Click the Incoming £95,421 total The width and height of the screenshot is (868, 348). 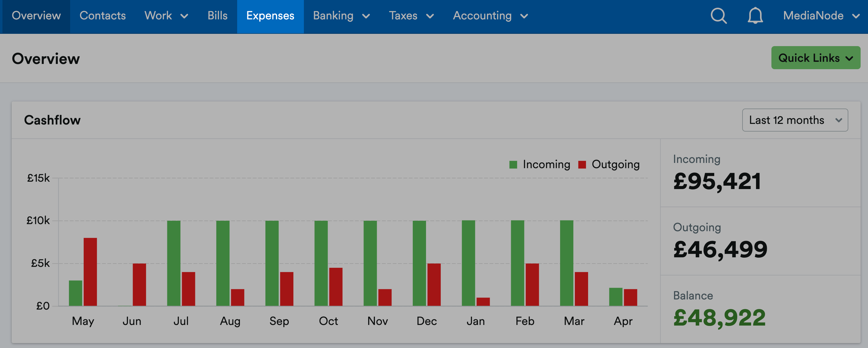tap(717, 181)
